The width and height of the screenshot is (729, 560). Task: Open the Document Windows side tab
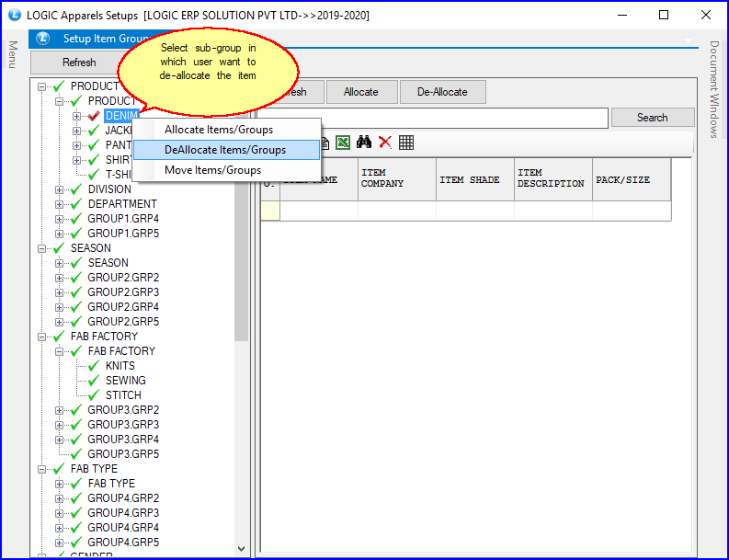(714, 89)
